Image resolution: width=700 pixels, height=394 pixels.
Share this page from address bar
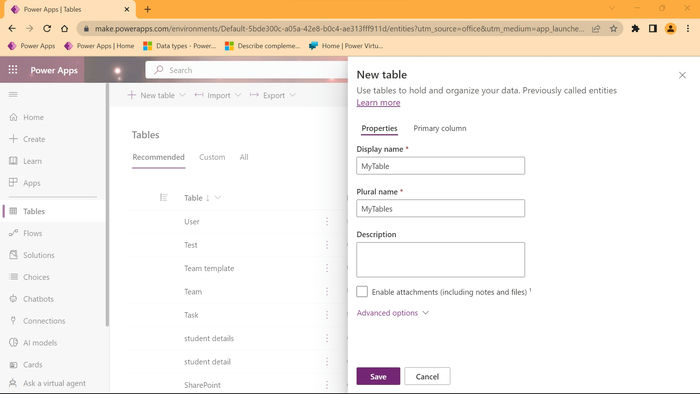[596, 29]
